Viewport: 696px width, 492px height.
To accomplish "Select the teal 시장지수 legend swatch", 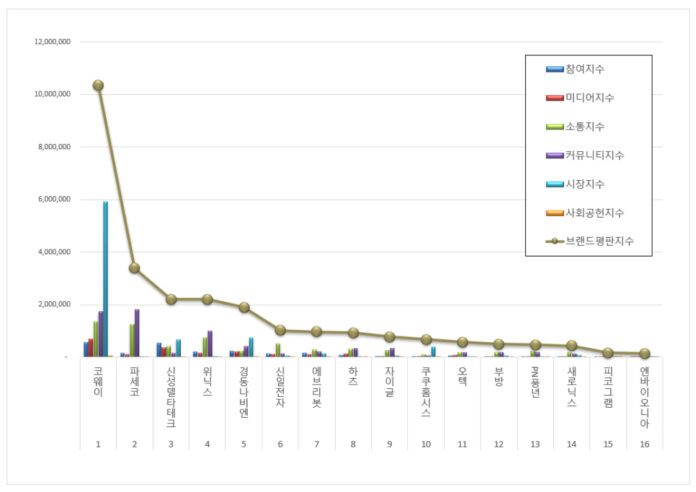I will pyautogui.click(x=554, y=184).
